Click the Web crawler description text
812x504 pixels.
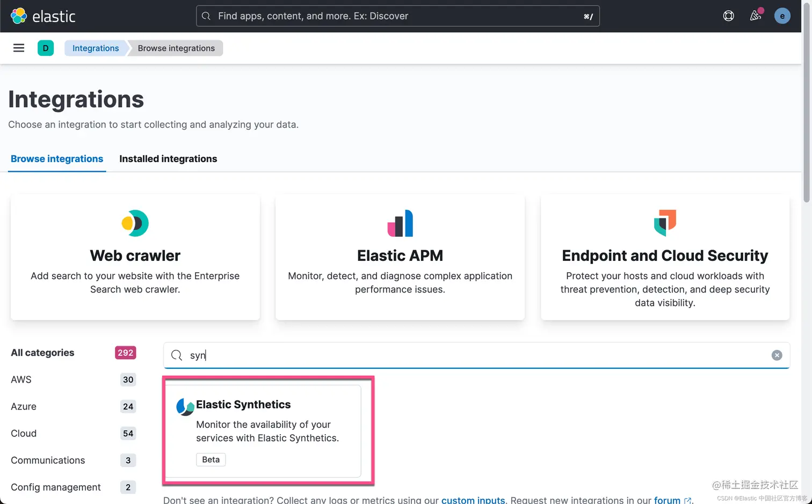click(135, 282)
